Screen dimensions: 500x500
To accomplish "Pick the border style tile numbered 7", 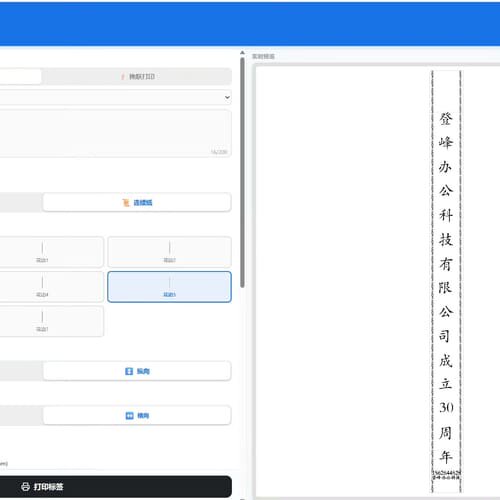I will [x=51, y=321].
